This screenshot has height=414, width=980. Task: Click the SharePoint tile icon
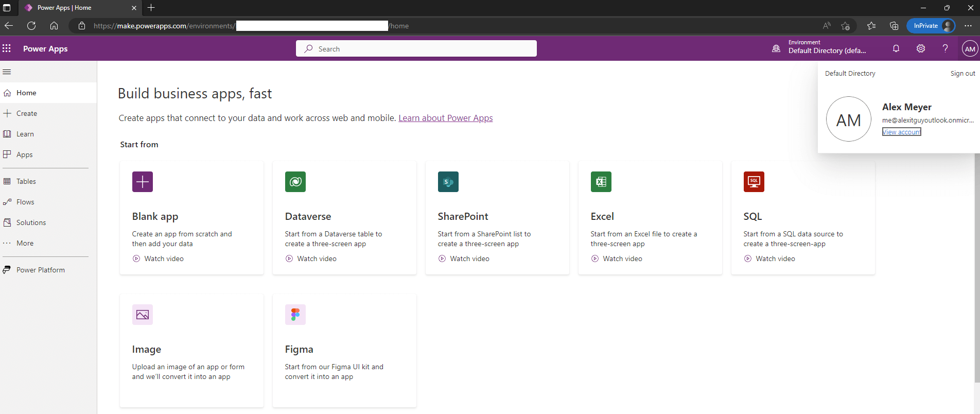(448, 182)
